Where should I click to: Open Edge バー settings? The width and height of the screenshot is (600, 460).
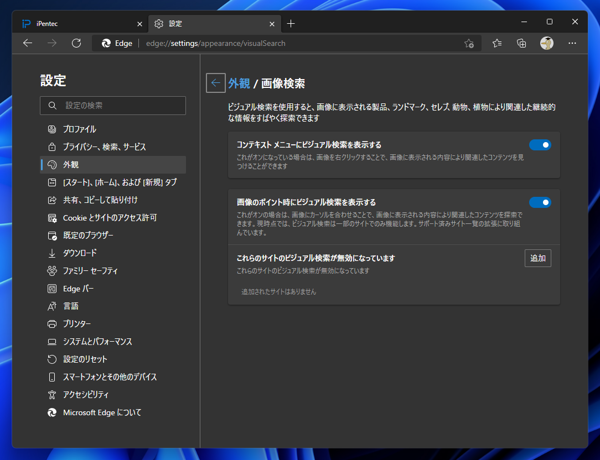click(x=113, y=289)
